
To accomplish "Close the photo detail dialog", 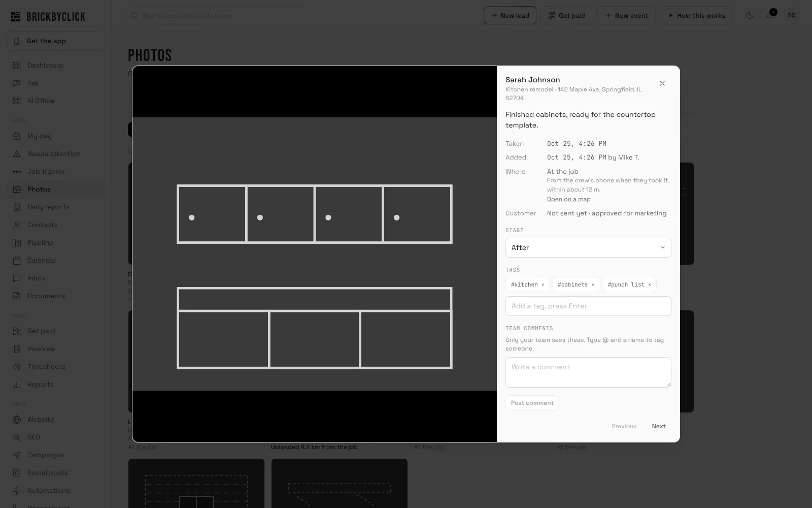I will click(662, 83).
